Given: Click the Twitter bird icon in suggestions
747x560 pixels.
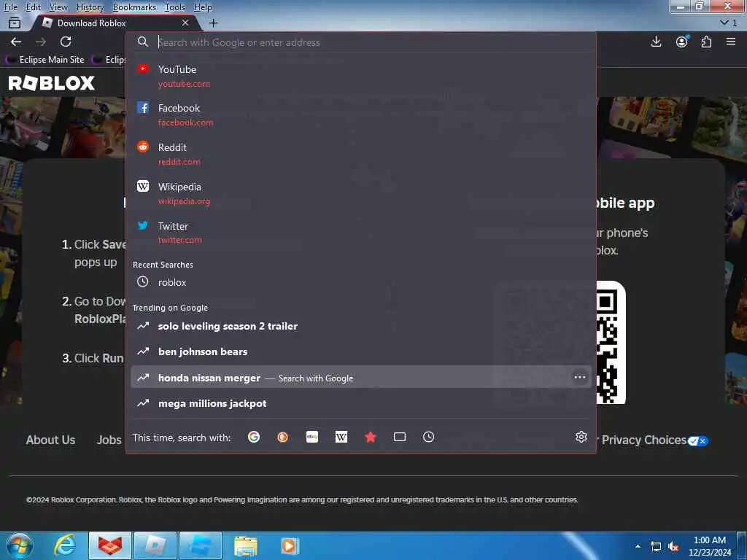Looking at the screenshot, I should pos(143,226).
